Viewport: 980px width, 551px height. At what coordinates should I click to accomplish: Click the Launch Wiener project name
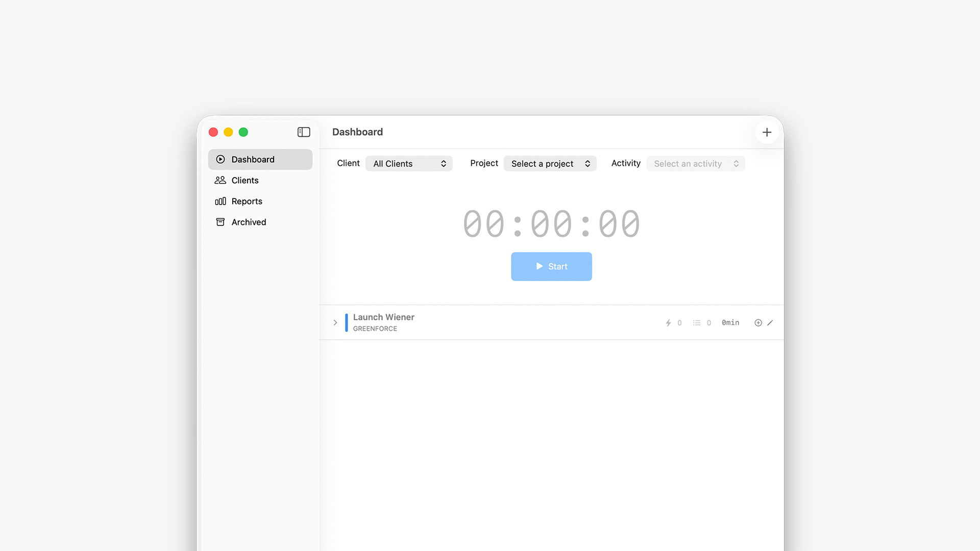pyautogui.click(x=384, y=317)
